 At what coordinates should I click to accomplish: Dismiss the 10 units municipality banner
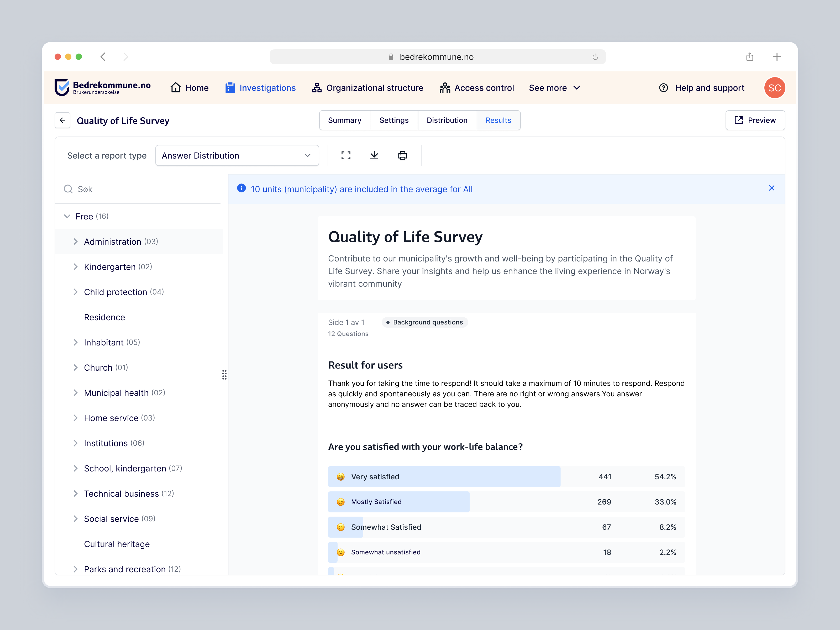click(771, 188)
